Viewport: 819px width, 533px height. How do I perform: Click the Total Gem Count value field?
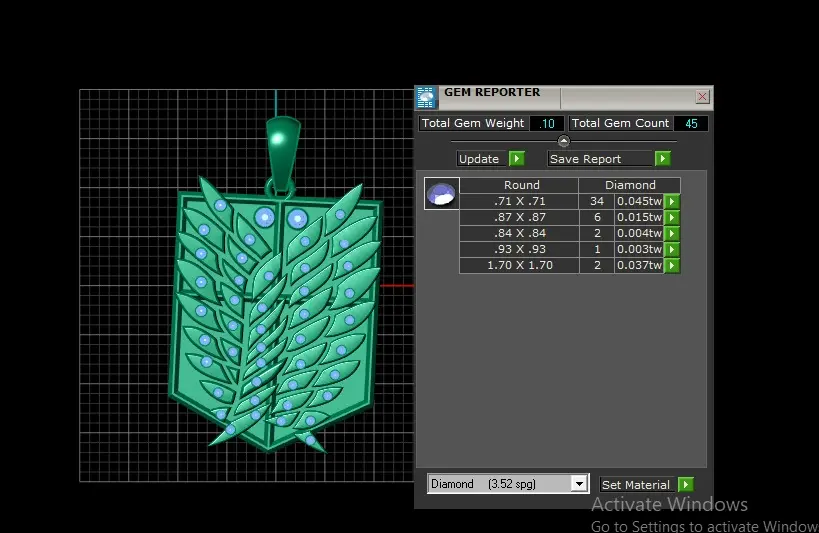(x=691, y=123)
